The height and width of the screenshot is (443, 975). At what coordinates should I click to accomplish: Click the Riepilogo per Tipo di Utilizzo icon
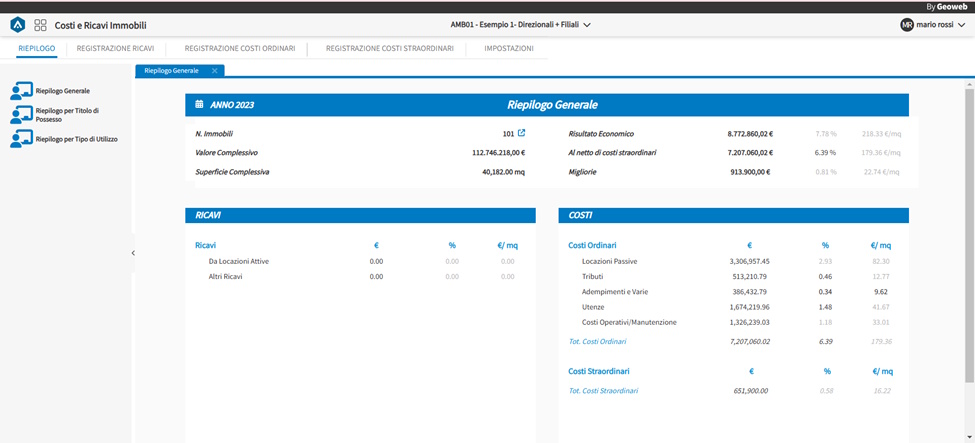(x=21, y=140)
